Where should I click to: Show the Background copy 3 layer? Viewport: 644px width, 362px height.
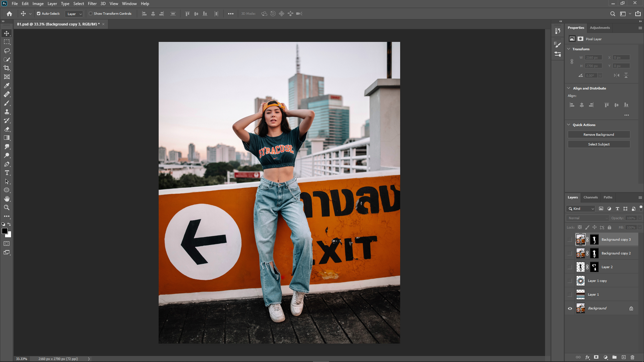(x=570, y=240)
